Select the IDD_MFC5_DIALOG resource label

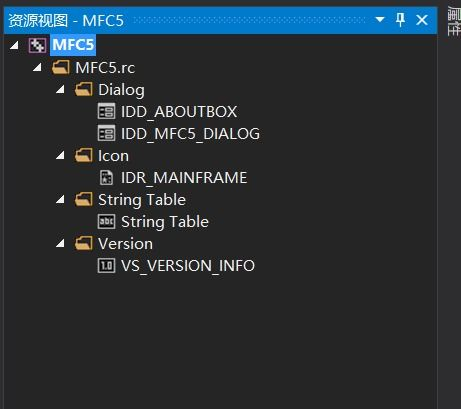pos(190,134)
